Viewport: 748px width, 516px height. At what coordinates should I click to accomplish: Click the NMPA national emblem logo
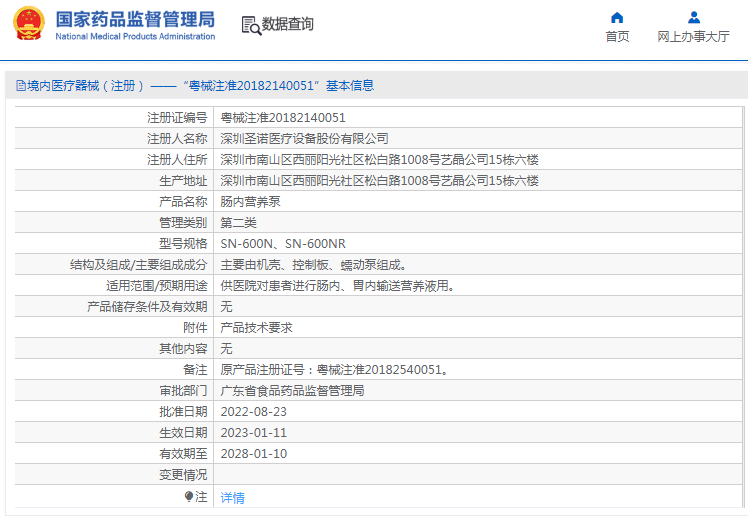coord(28,24)
